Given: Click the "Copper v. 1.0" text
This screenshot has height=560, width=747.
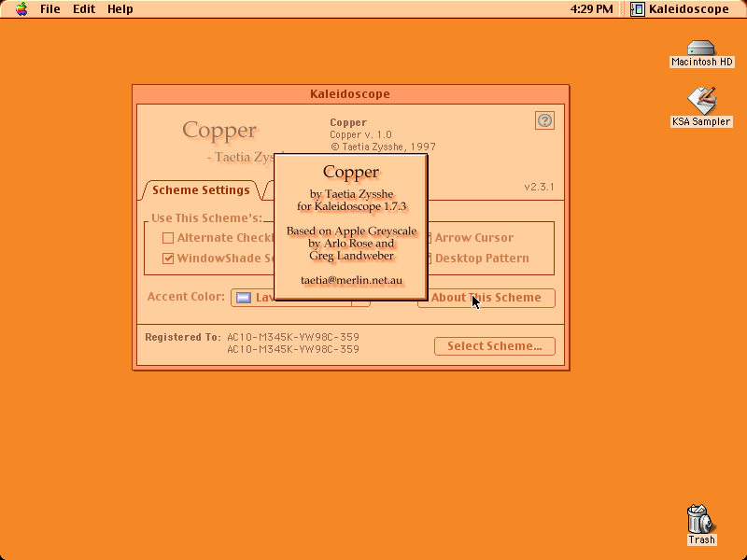Looking at the screenshot, I should 360,134.
